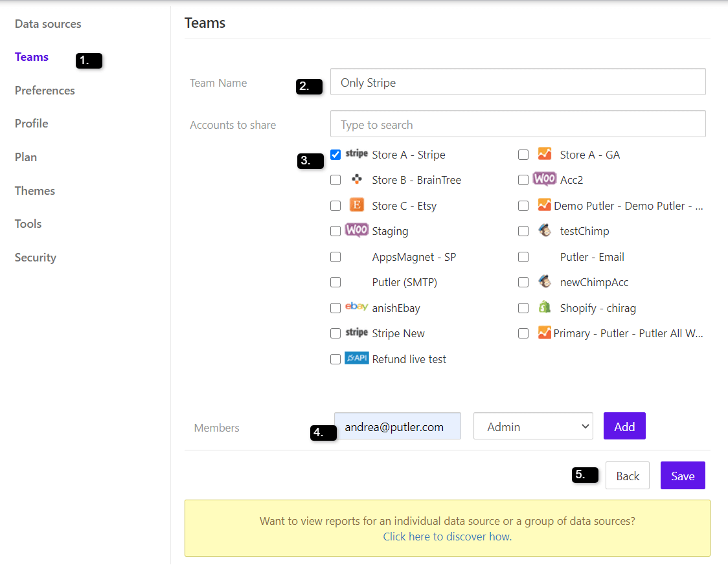This screenshot has width=728, height=565.
Task: Check the Shopify - chirag checkbox
Action: 523,308
